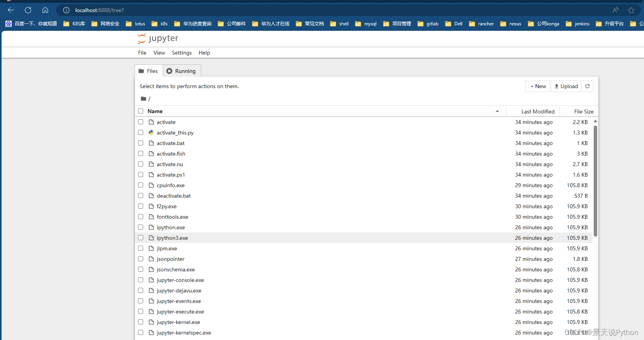Open the Dell bookmark folder
644x340 pixels.
pos(454,24)
